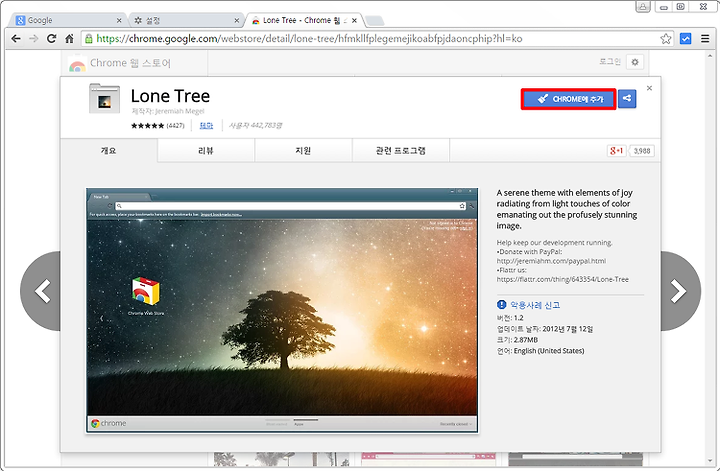Viewport: 720px width, 471px height.
Task: Click the 3,988 plus-one count
Action: tap(641, 151)
